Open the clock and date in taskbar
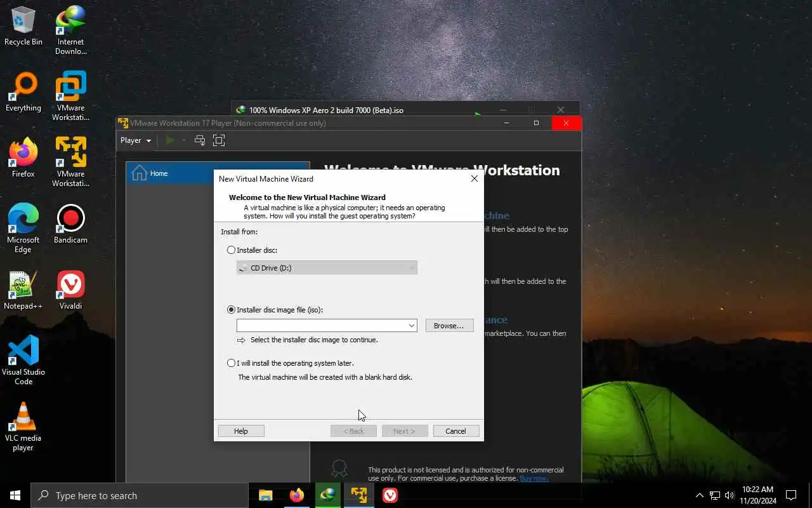 pyautogui.click(x=757, y=495)
